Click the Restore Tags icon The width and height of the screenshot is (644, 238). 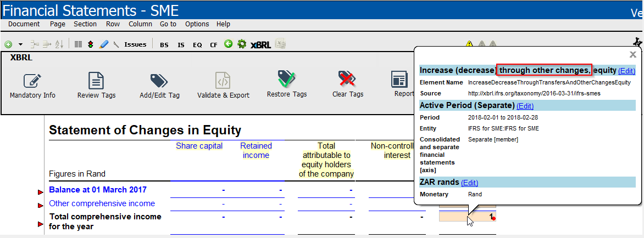[x=285, y=80]
